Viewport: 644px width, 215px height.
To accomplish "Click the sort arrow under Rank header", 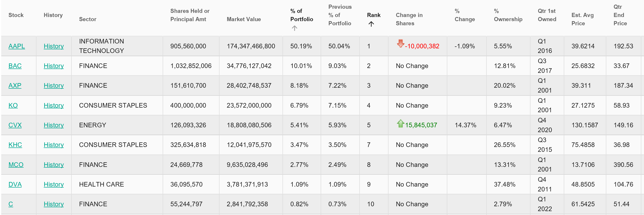I will pos(371,24).
